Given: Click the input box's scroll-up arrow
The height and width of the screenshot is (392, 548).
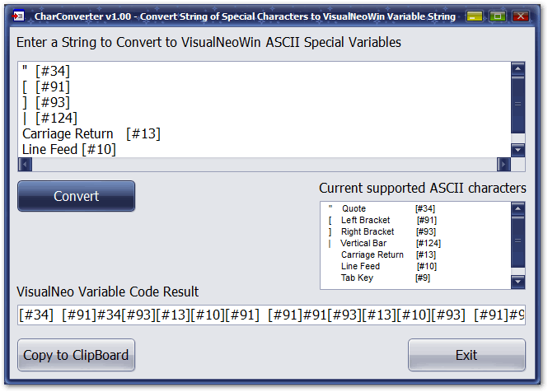Looking at the screenshot, I should click(518, 68).
